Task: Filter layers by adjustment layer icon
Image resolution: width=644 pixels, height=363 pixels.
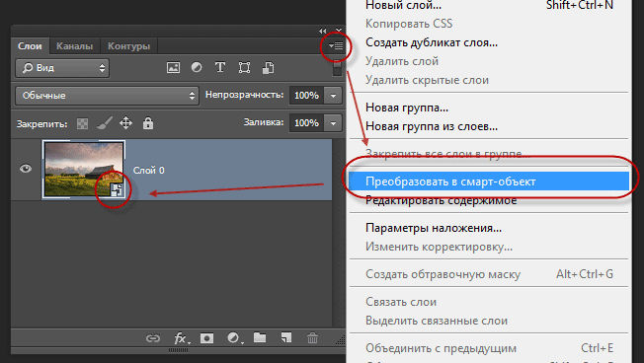Action: [x=197, y=67]
